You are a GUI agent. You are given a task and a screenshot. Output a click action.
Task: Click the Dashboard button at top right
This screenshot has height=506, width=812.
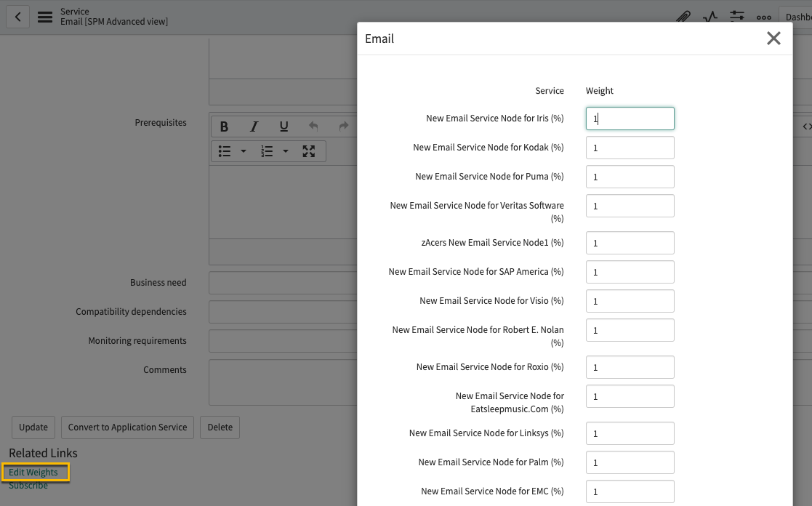[796, 17]
